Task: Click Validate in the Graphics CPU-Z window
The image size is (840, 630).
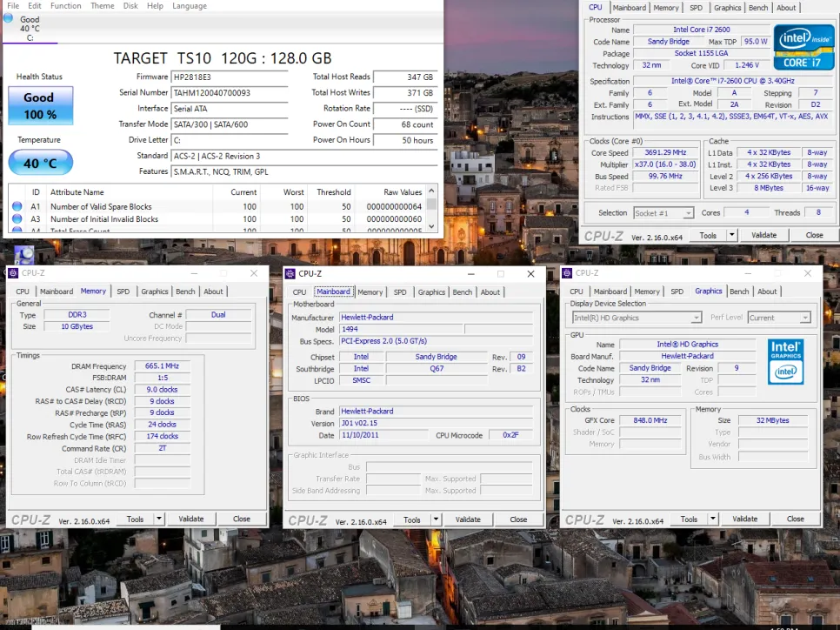Action: click(x=745, y=519)
